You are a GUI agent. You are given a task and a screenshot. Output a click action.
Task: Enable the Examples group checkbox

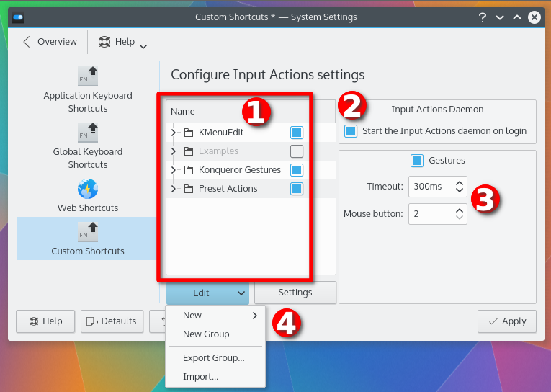click(x=297, y=151)
